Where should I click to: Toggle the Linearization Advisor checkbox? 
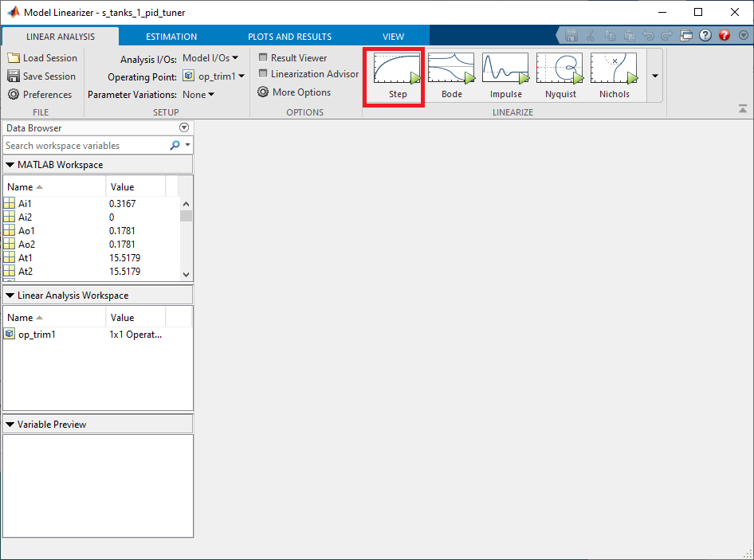(x=264, y=74)
